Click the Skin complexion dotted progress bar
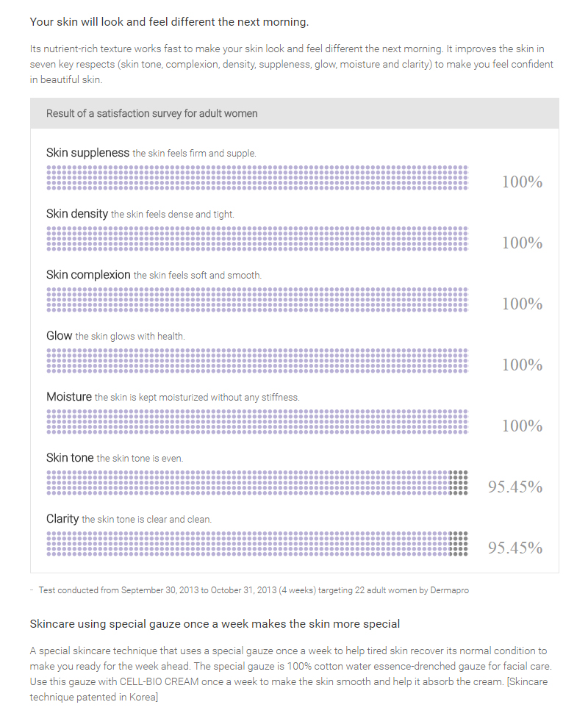 (x=257, y=300)
